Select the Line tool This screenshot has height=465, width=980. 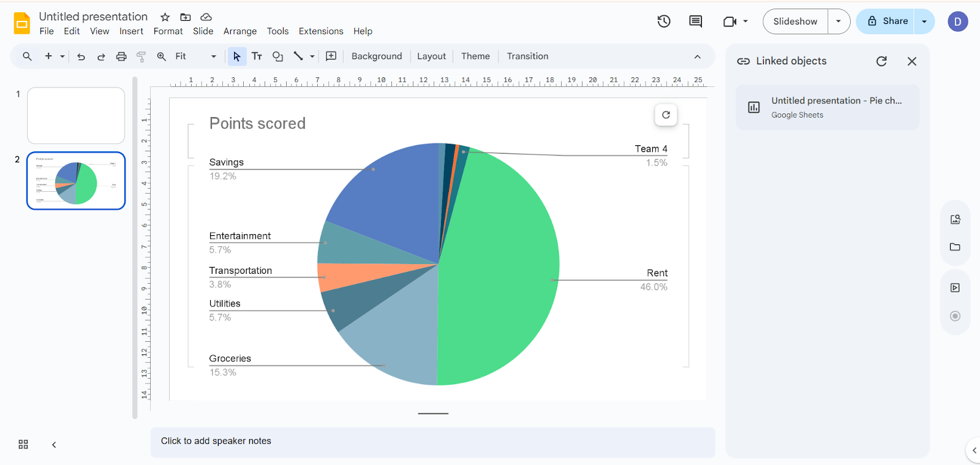click(x=298, y=56)
